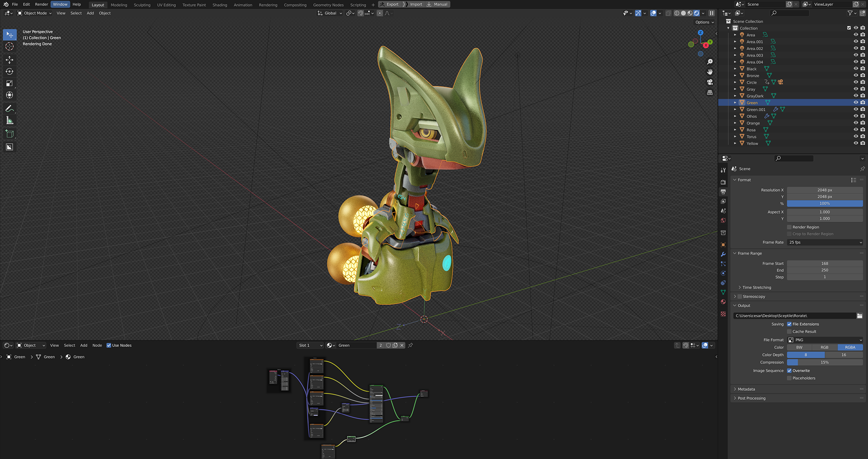Open the View Layer properties tab
The height and width of the screenshot is (459, 868).
click(723, 201)
